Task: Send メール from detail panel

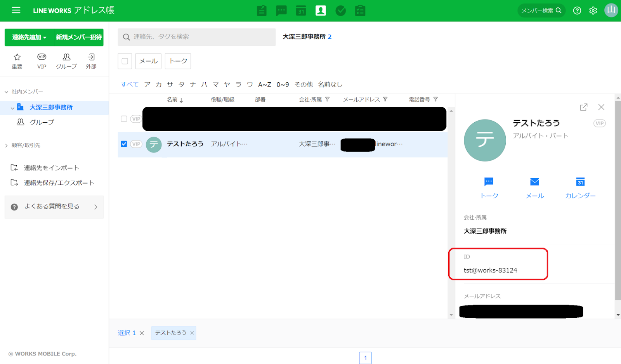Action: [535, 188]
